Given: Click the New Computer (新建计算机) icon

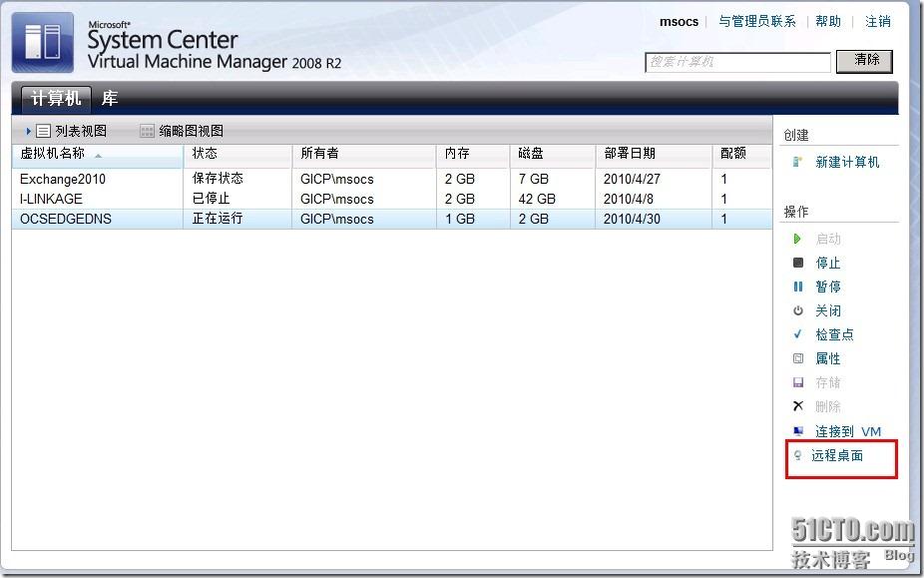Looking at the screenshot, I should [x=797, y=162].
